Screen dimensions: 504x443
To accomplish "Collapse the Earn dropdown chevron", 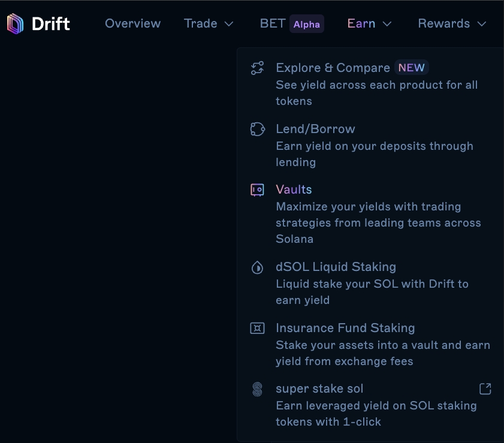I will [387, 24].
